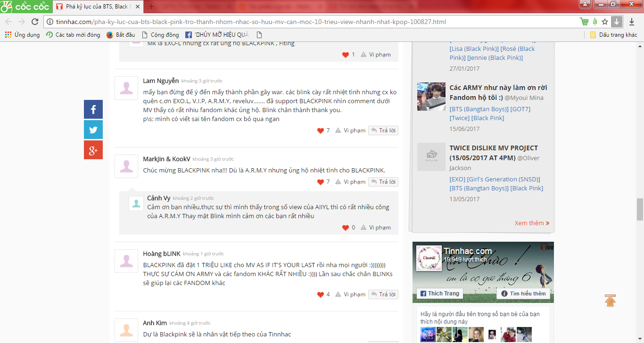Image resolution: width=644 pixels, height=343 pixels.
Task: Open article 'Các ARMY như này làm ơn rời Fandom'
Action: [498, 92]
